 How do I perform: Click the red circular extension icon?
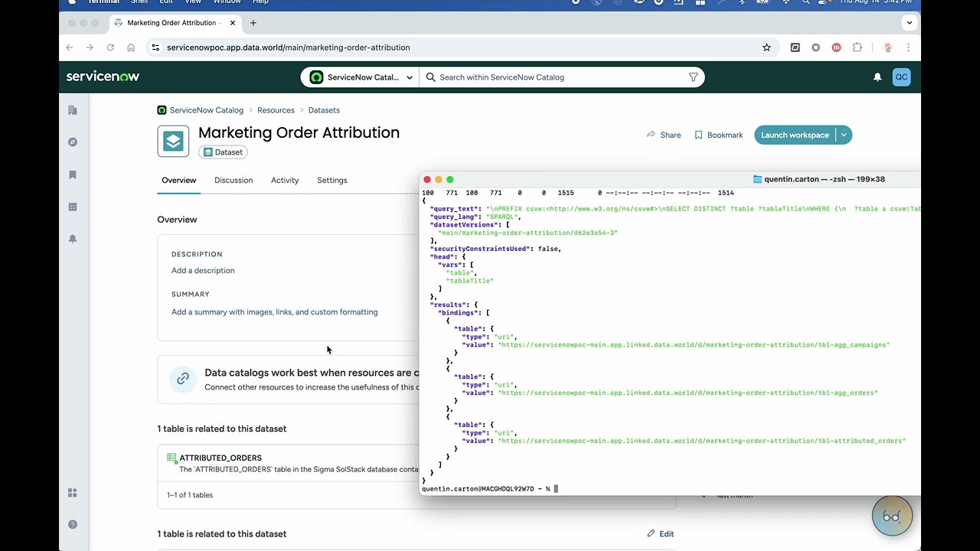point(836,47)
